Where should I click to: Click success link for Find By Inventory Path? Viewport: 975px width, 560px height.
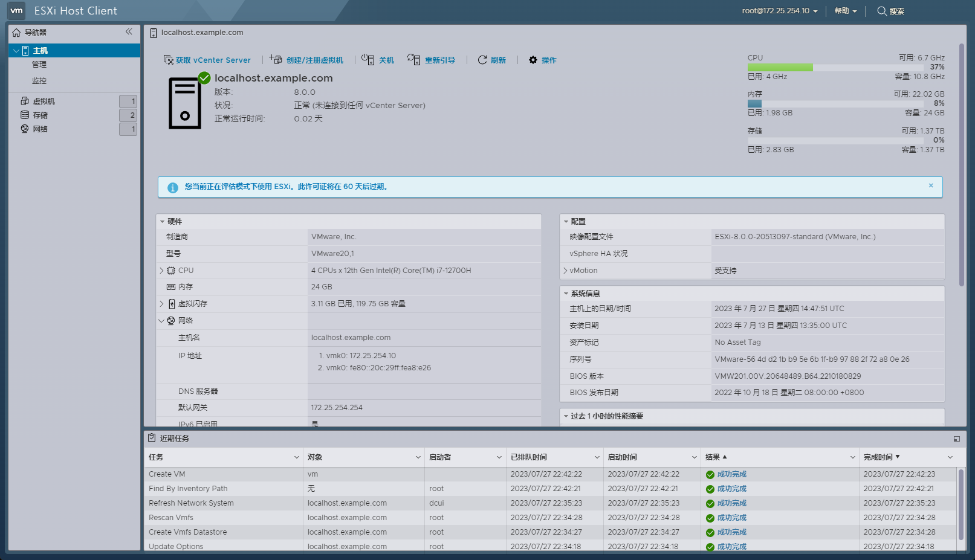[732, 489]
